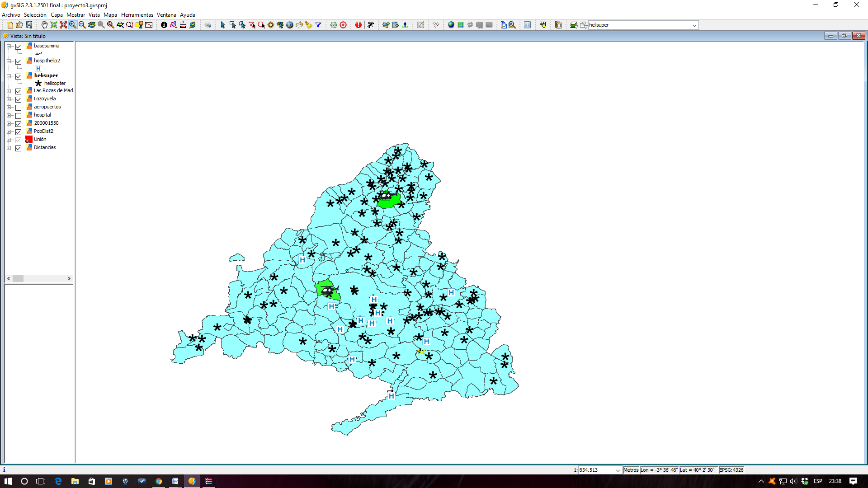
Task: Expand the aeropuertos layer node
Action: click(9, 108)
